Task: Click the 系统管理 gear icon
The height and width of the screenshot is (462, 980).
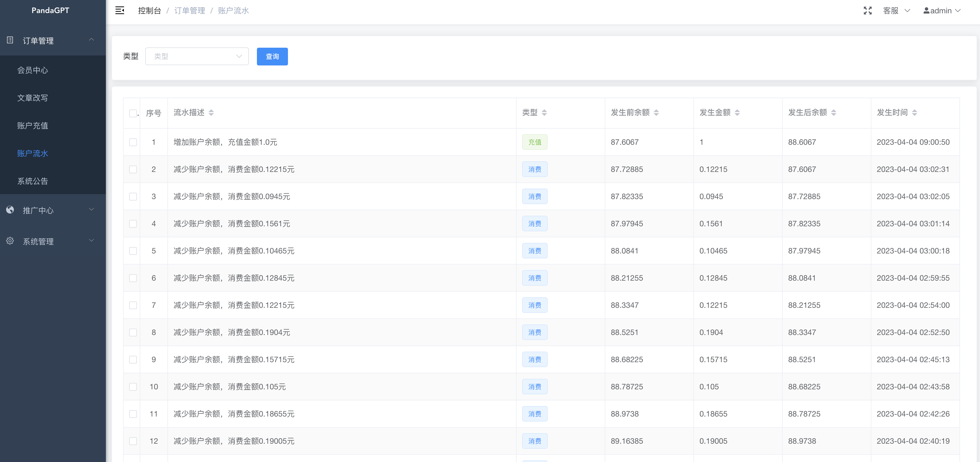Action: (10, 241)
